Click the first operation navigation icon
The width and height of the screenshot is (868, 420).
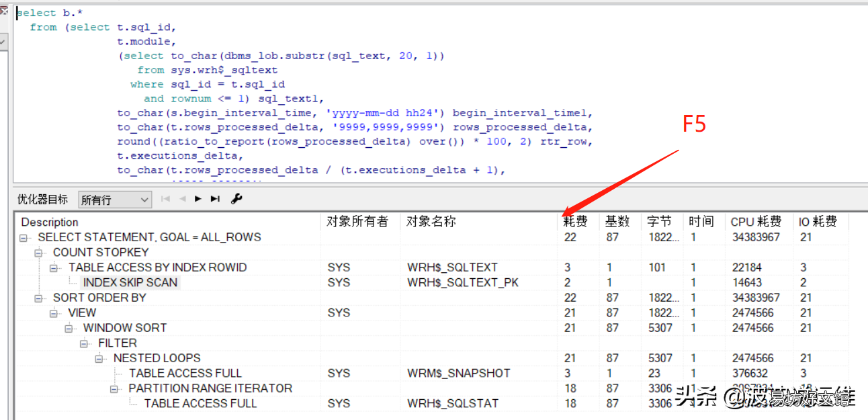click(x=165, y=199)
